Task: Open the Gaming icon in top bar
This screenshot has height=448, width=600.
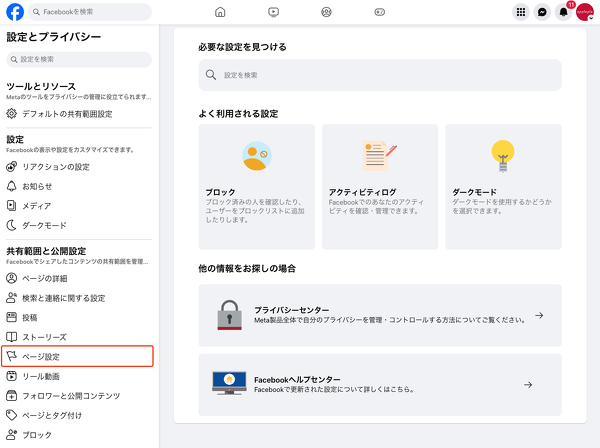Action: [379, 12]
